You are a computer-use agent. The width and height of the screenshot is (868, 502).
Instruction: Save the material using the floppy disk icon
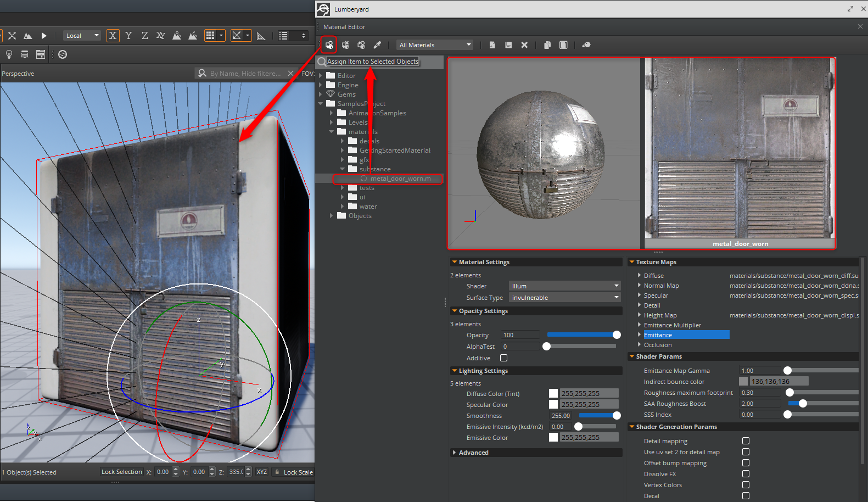(x=508, y=45)
